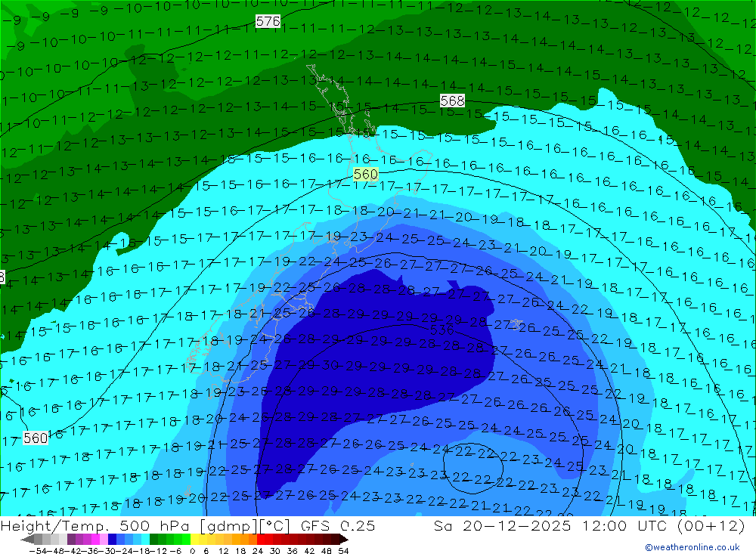This screenshot has width=756, height=554.
Task: Click the -54 legend scale value
Action: pos(38,551)
